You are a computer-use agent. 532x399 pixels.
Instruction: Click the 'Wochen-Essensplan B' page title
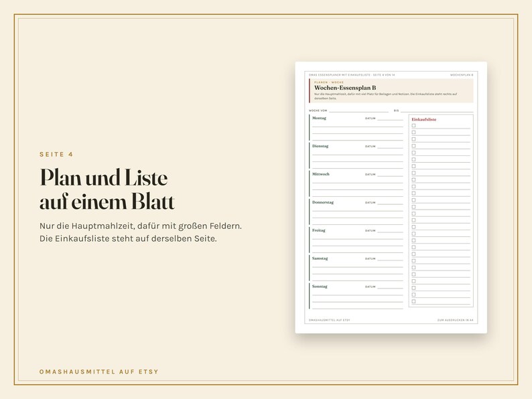tap(345, 88)
